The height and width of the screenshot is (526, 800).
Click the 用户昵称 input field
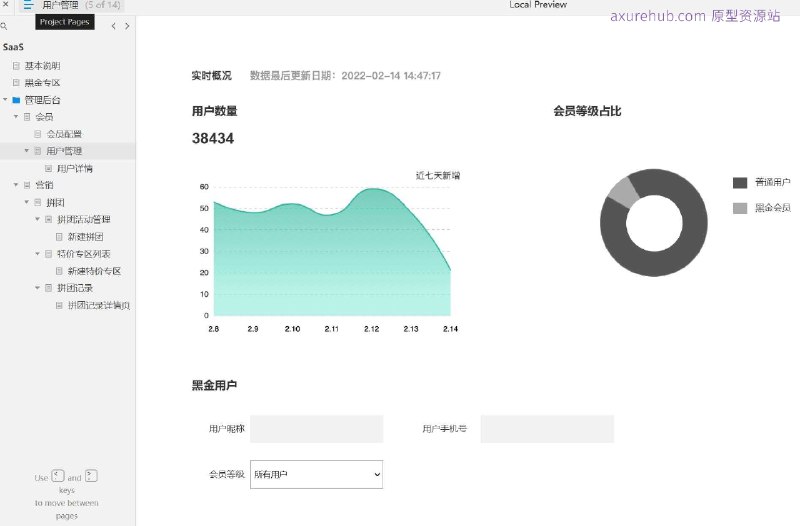tap(316, 429)
